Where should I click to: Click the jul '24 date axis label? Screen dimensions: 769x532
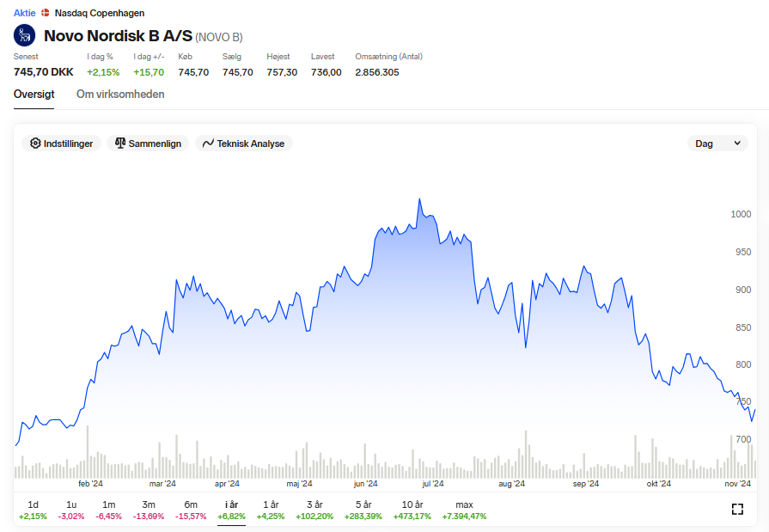(x=432, y=484)
